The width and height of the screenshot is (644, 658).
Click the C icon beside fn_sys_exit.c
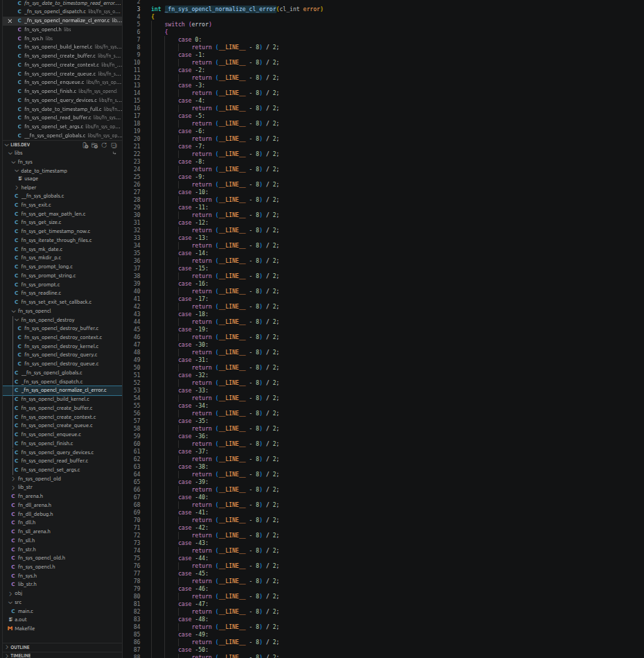coord(17,205)
